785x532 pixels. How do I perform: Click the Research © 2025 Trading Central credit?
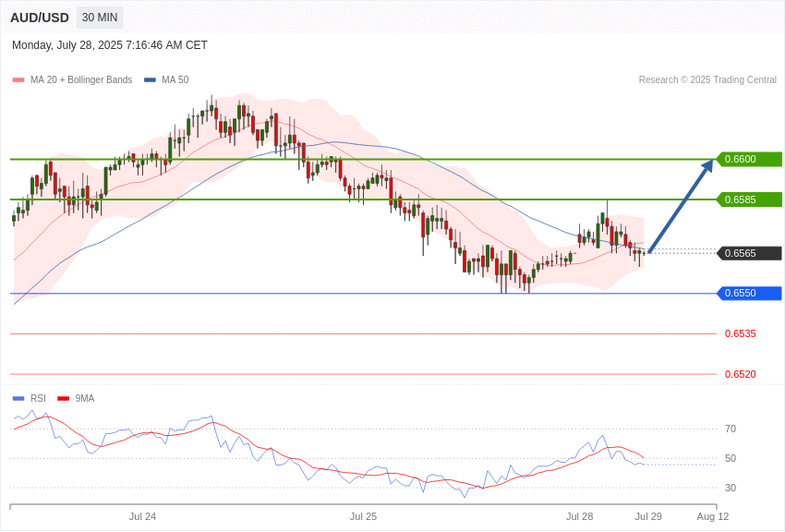(x=707, y=79)
